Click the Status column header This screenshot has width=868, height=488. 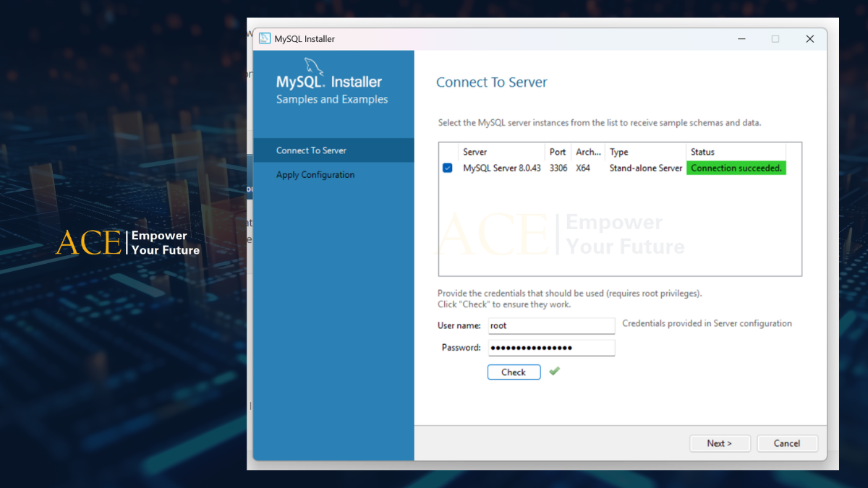tap(702, 152)
